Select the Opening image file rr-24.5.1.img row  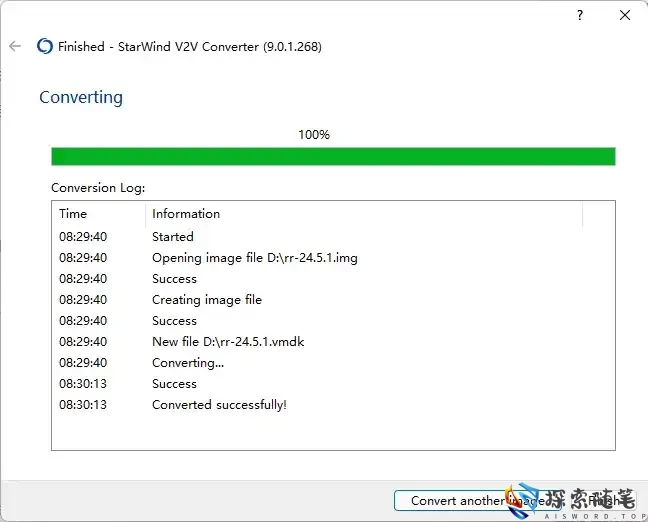pos(254,258)
